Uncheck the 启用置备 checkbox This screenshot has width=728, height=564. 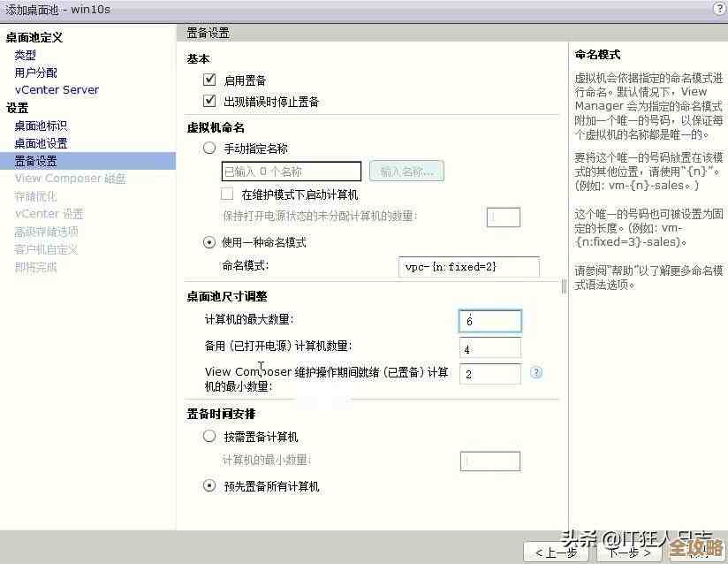209,80
